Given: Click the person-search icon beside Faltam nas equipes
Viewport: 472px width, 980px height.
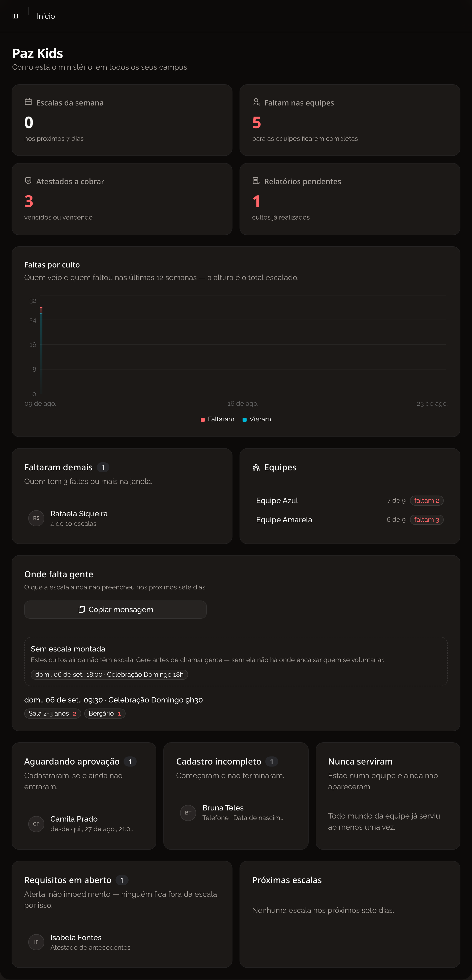Looking at the screenshot, I should (256, 102).
